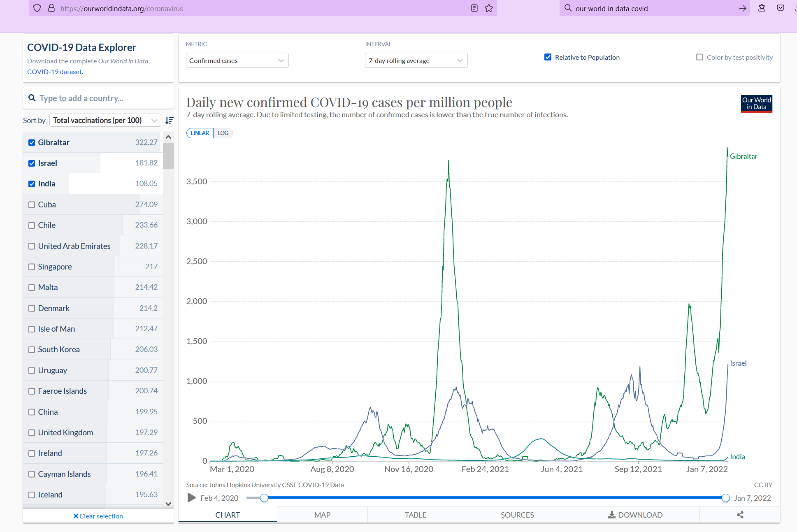Image resolution: width=797 pixels, height=532 pixels.
Task: Click Clear selection link
Action: click(98, 516)
